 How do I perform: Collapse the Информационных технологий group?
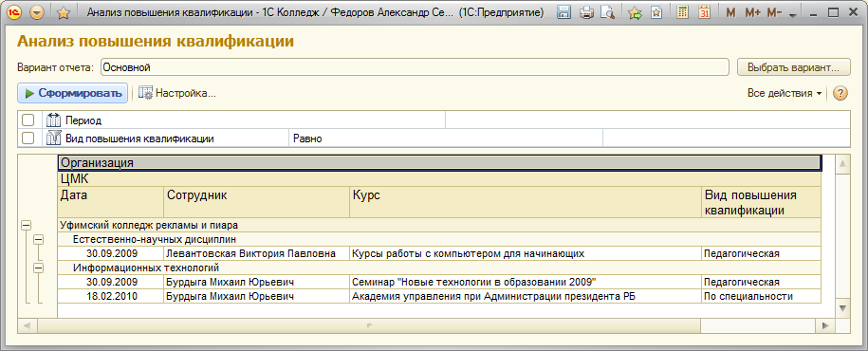point(39,268)
